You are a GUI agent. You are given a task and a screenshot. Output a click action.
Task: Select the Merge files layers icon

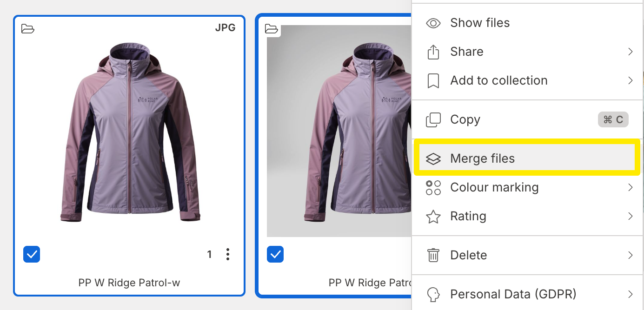tap(433, 158)
